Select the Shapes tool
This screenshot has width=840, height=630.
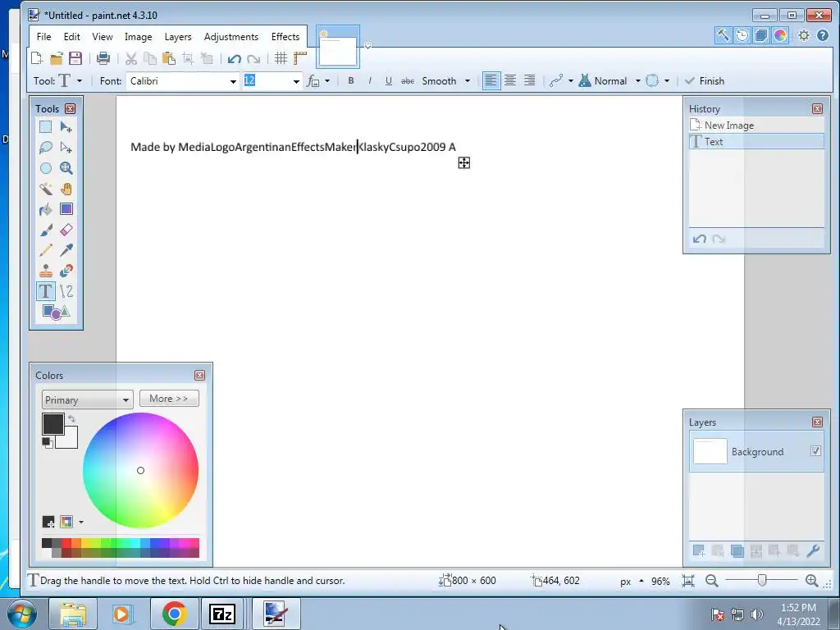coord(56,312)
